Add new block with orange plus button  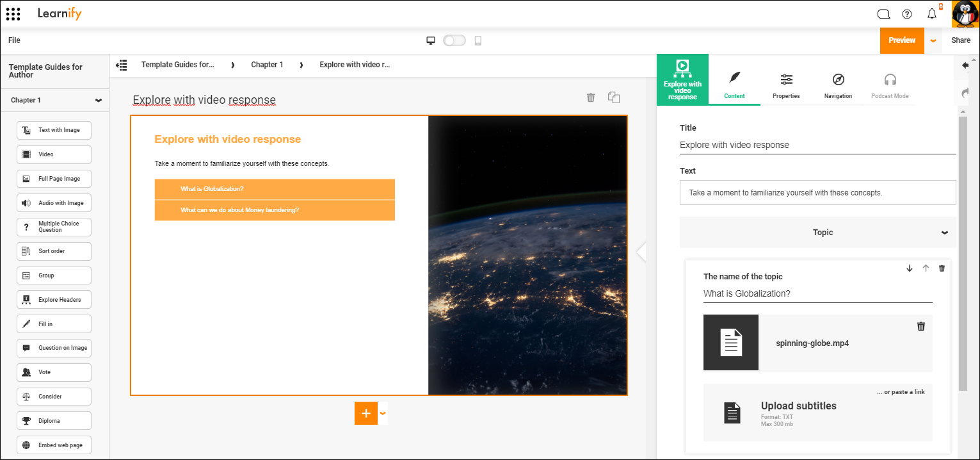click(x=365, y=413)
